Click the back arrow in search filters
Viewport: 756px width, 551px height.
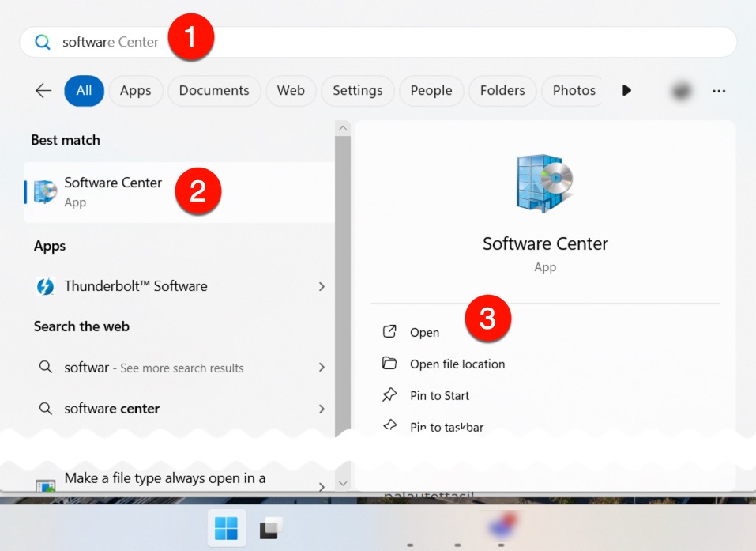click(x=43, y=90)
